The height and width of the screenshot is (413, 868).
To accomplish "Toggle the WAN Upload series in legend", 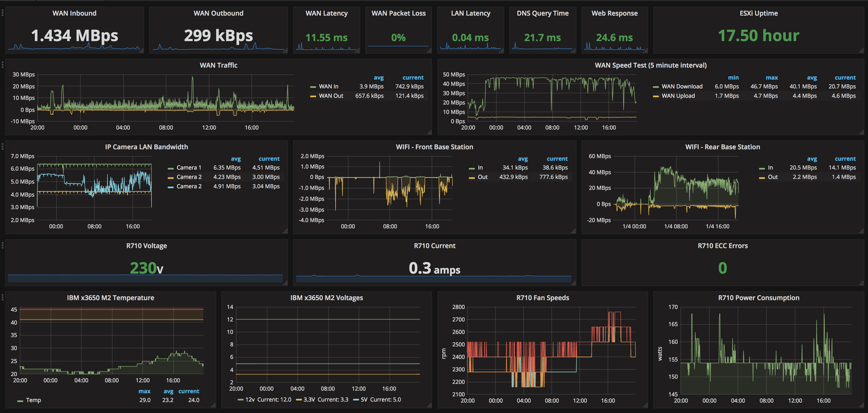I will [678, 96].
